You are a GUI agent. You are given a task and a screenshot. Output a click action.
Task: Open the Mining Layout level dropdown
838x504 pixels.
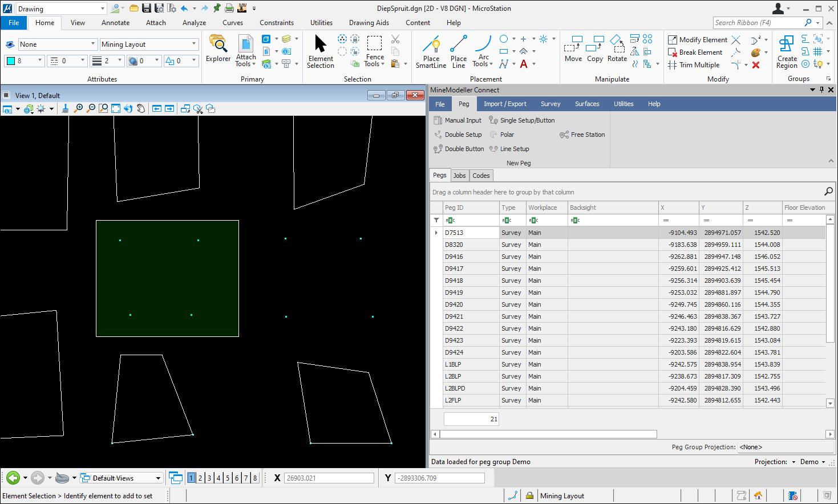click(x=194, y=44)
